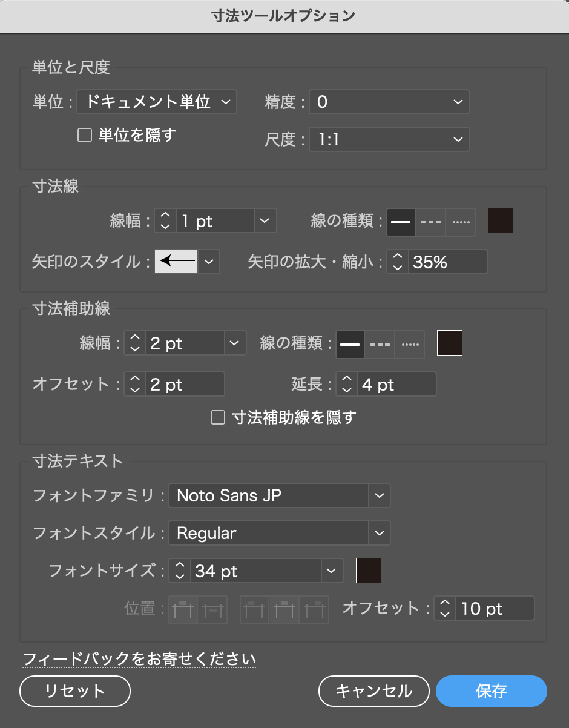
Task: Click the font color swatch
Action: (368, 570)
